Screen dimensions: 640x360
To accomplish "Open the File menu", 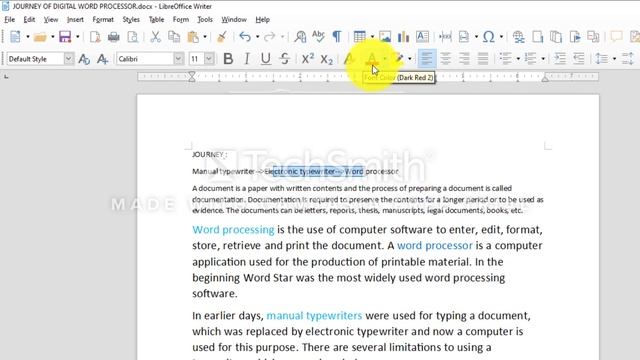I will [x=9, y=20].
